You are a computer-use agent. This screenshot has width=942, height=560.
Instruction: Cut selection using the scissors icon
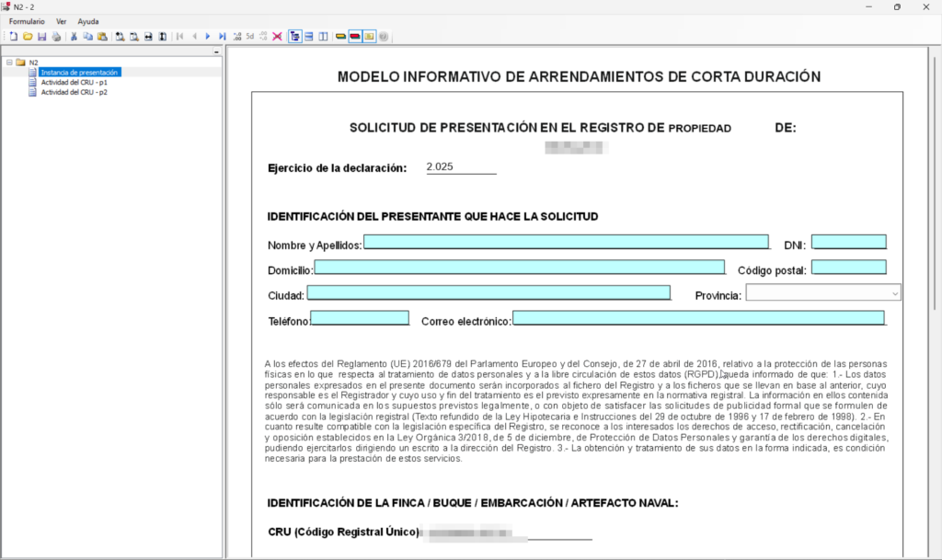75,37
